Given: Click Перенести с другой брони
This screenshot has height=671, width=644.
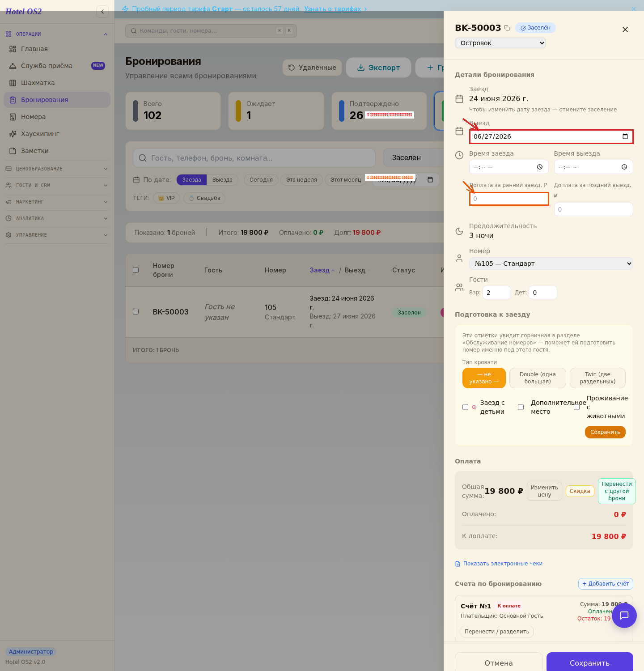Looking at the screenshot, I should coord(617,491).
